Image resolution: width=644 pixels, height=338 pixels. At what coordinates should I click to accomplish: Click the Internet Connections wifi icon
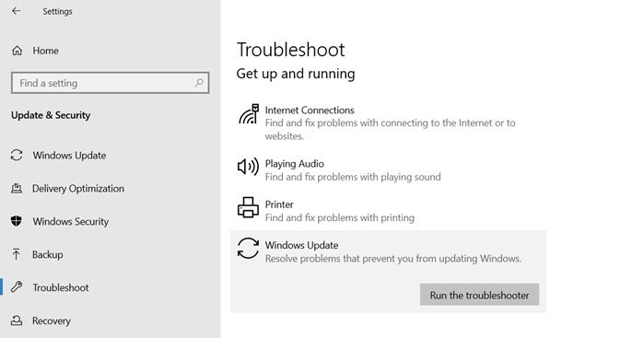249,114
